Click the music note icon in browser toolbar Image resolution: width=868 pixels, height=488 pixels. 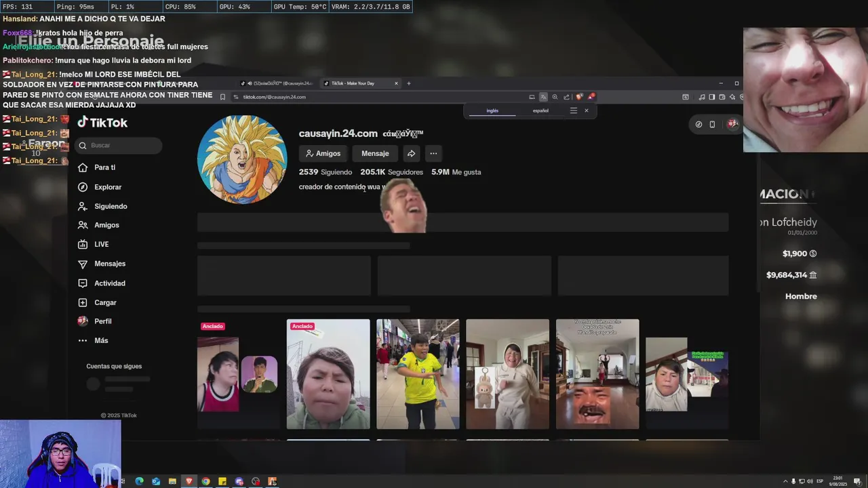[702, 97]
